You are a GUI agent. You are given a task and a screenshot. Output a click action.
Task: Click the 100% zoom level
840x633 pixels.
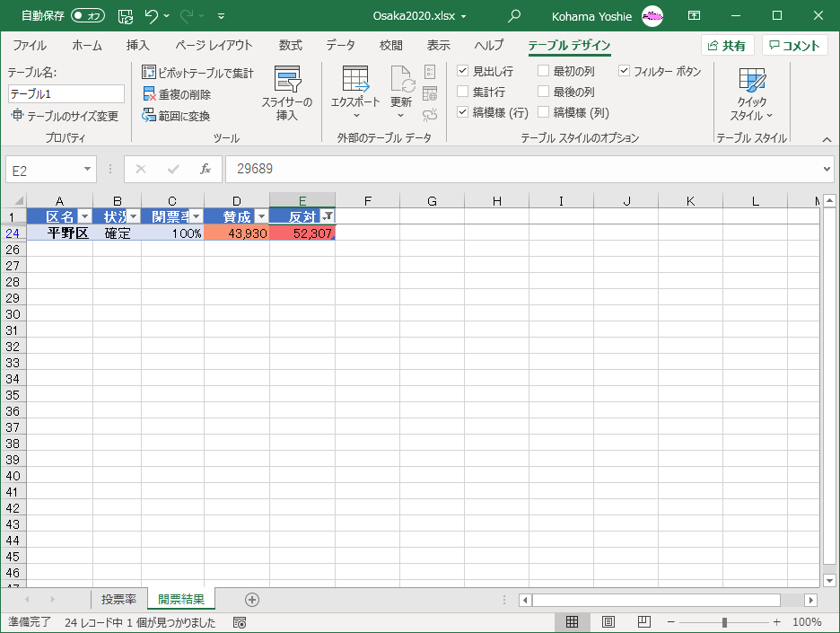(807, 621)
